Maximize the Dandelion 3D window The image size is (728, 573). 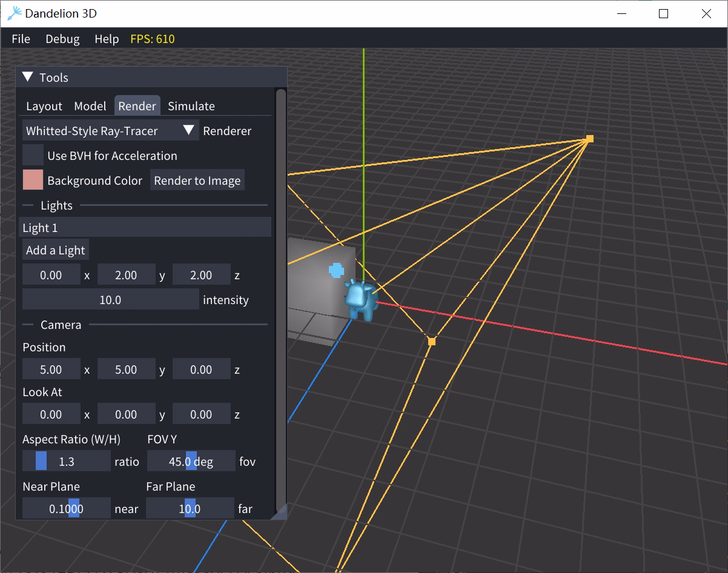pos(663,13)
